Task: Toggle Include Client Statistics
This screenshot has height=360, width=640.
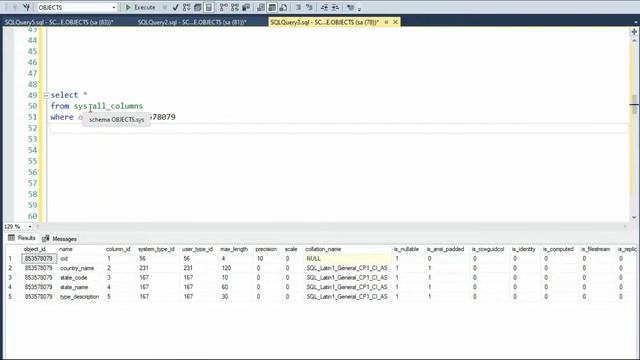Action: point(246,7)
